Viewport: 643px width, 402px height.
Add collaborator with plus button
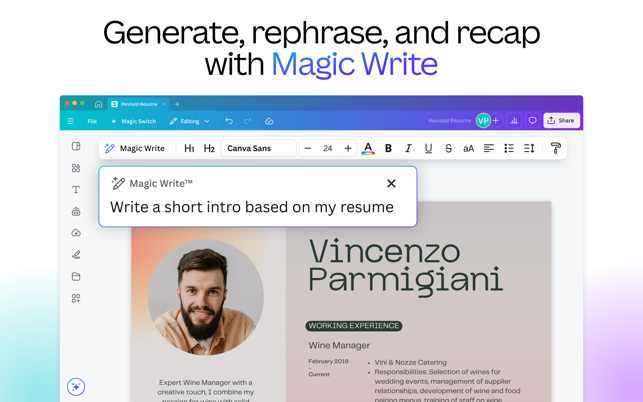click(x=496, y=121)
